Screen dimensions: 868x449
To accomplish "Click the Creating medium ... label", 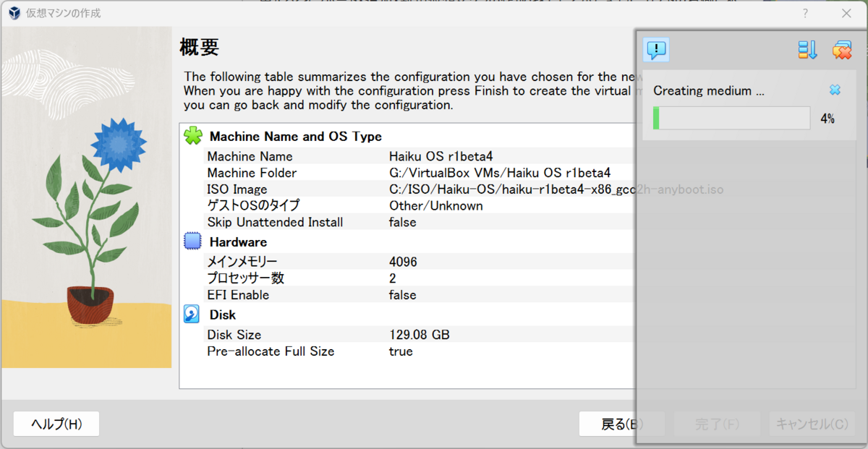I will pos(709,90).
